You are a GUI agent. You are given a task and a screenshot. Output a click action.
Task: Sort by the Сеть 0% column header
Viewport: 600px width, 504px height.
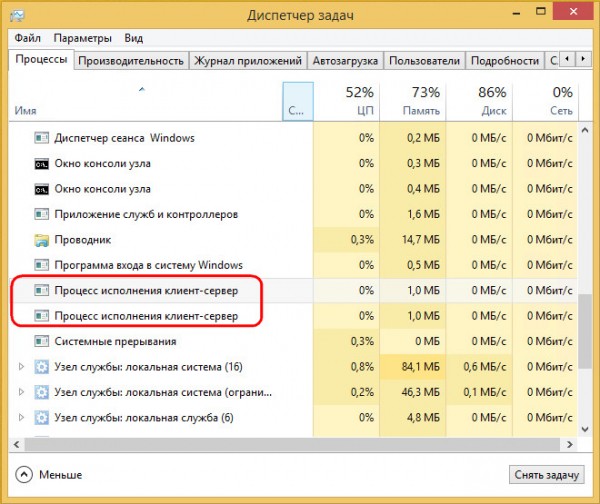click(546, 101)
